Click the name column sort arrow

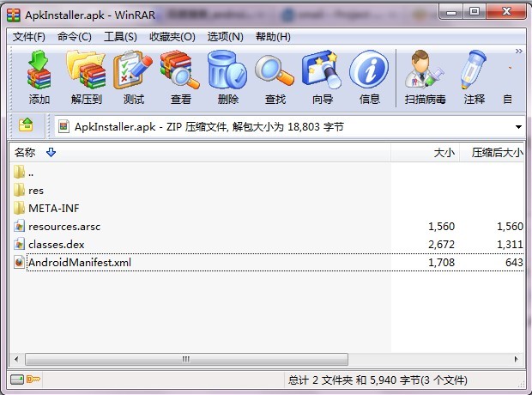point(51,152)
